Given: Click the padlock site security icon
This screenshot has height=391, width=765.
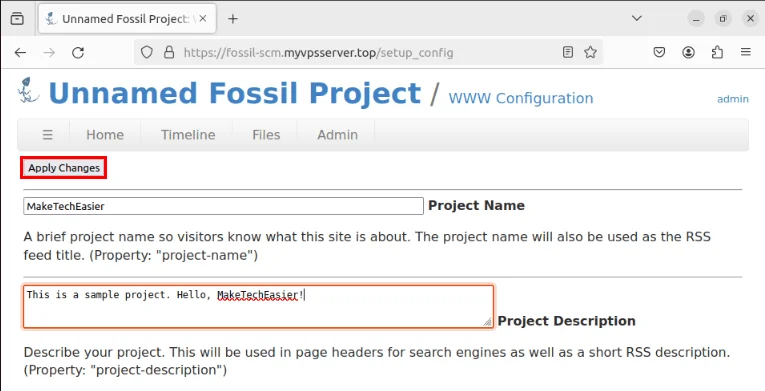Looking at the screenshot, I should pyautogui.click(x=169, y=52).
